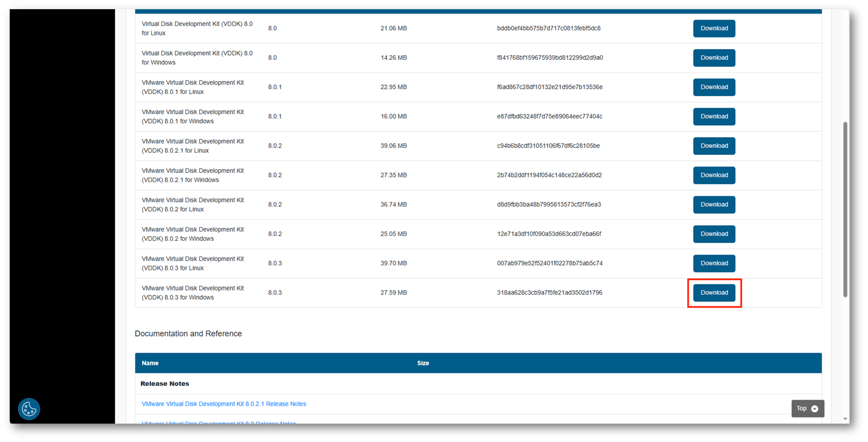Click the file size '36.74 MB'

[x=394, y=204]
